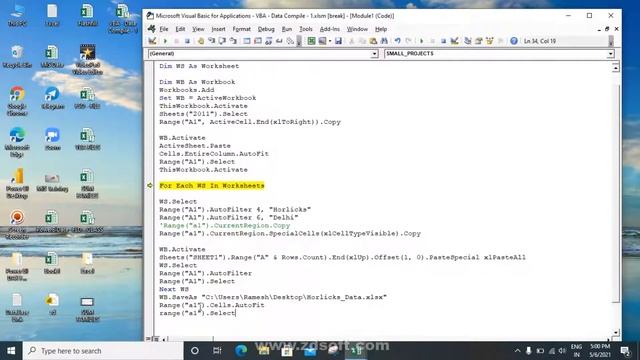The height and width of the screenshot is (360, 640).
Task: Open the Watch Window icon
Action: 269,41
